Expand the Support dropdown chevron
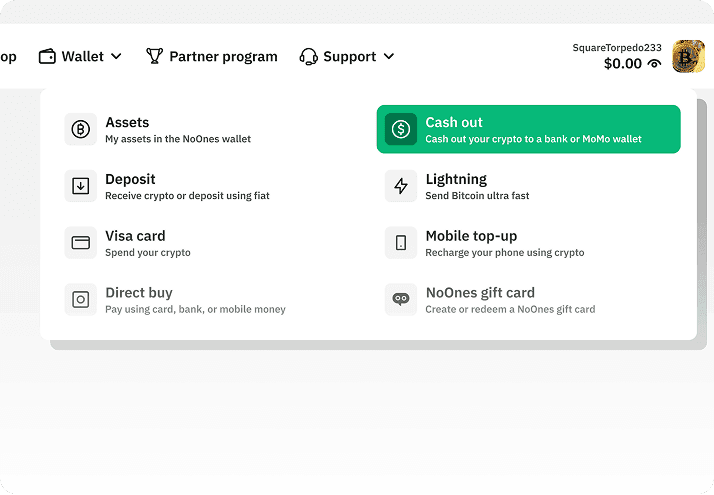Screen dimensions: 714x495 (389, 57)
